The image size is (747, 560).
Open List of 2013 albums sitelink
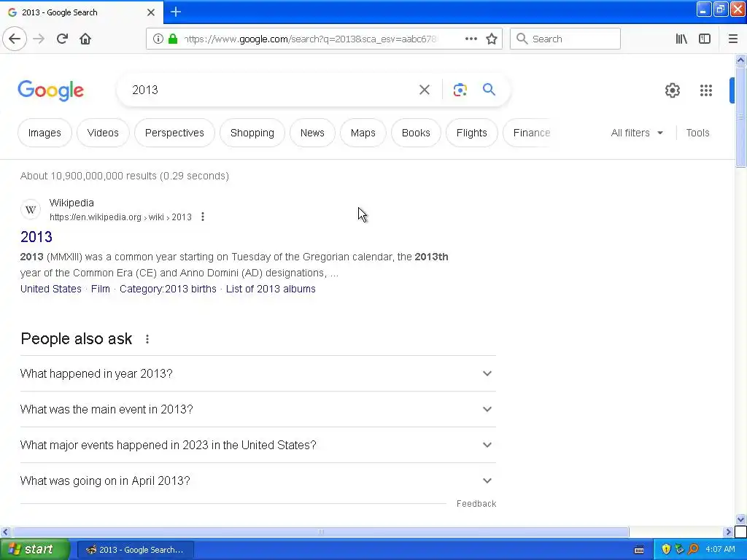[x=271, y=289]
